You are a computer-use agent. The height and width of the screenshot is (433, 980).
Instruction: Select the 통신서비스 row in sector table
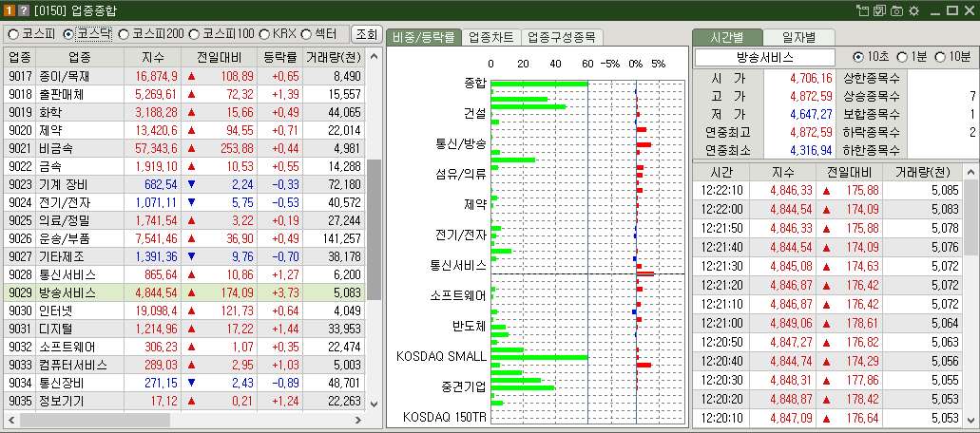[x=185, y=275]
